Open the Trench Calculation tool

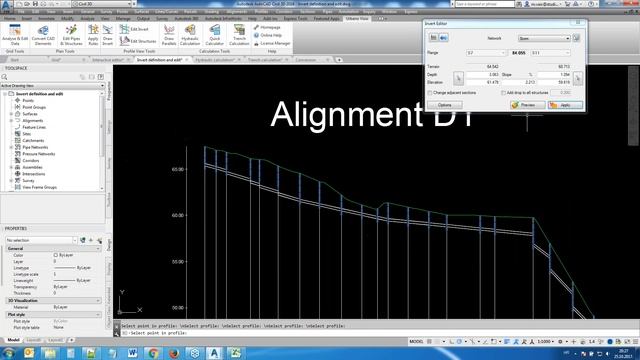tap(239, 35)
